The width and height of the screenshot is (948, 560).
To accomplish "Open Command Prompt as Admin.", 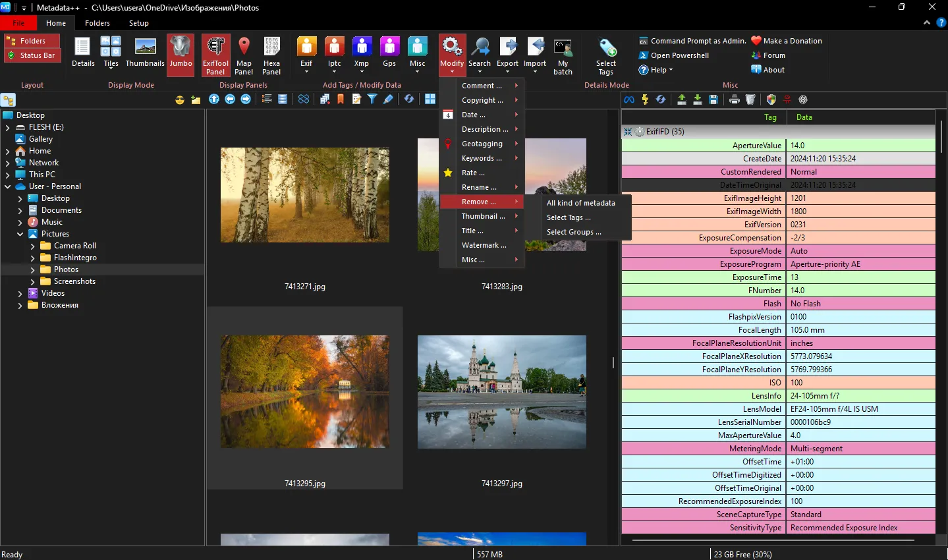I will click(x=692, y=41).
